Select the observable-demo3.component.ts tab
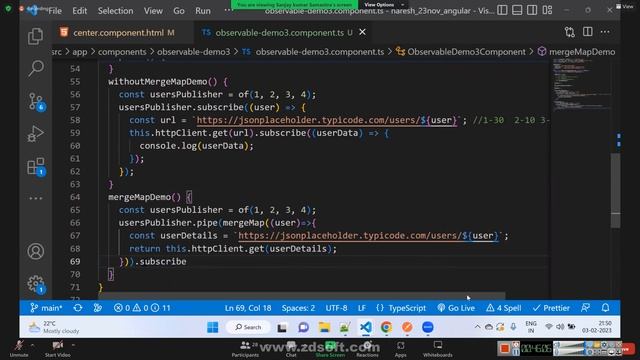Screen dimensions: 640x360 280,33
